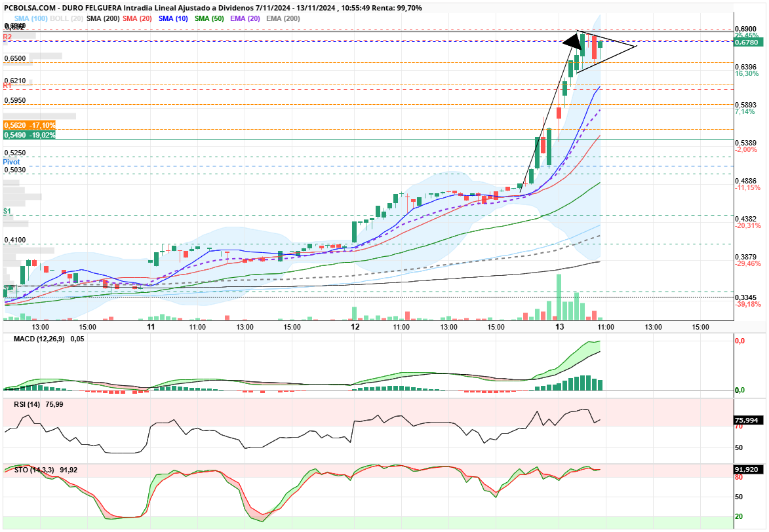The height and width of the screenshot is (532, 769).
Task: Toggle the SMA (200) legend entry
Action: pos(103,18)
